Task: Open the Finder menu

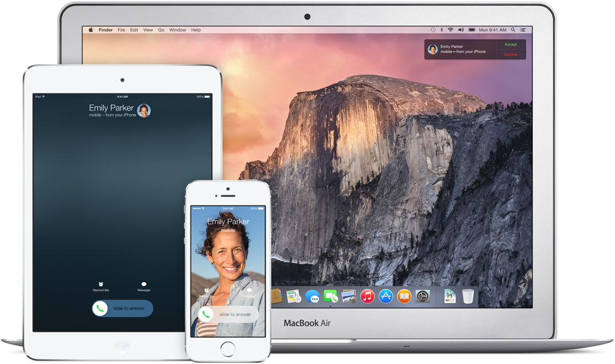Action: pos(106,30)
